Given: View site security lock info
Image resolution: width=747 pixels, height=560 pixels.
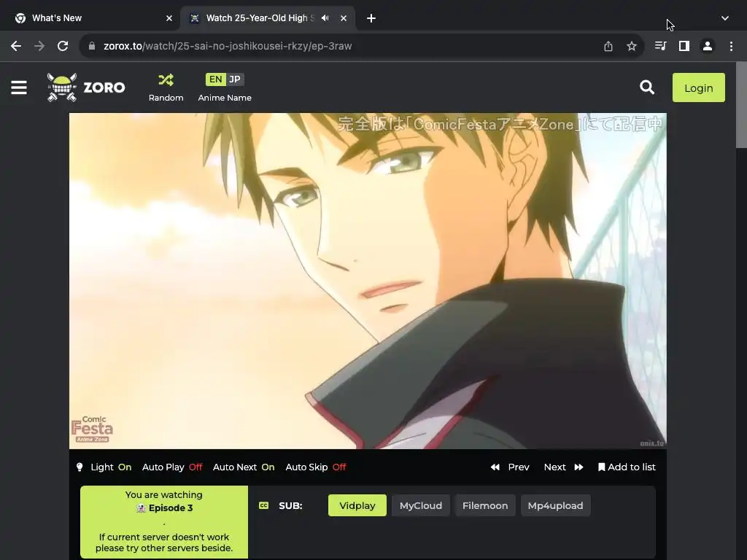Looking at the screenshot, I should tap(92, 46).
